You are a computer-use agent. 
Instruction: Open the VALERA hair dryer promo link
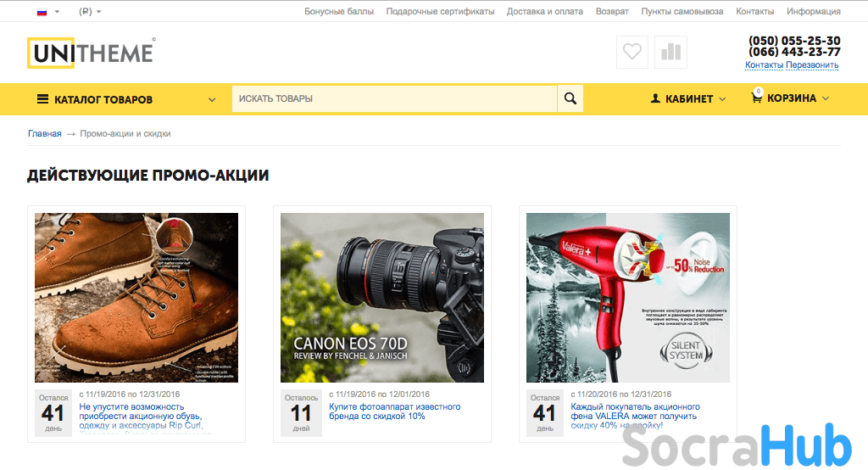click(635, 417)
